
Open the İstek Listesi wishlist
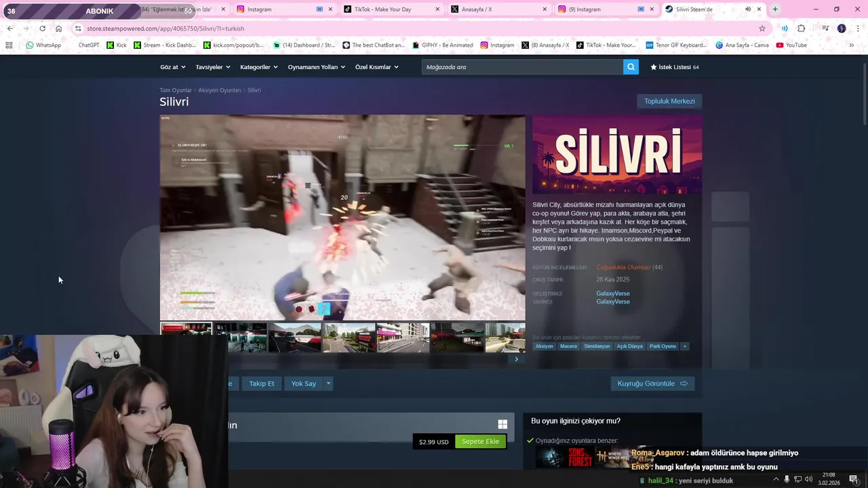675,67
